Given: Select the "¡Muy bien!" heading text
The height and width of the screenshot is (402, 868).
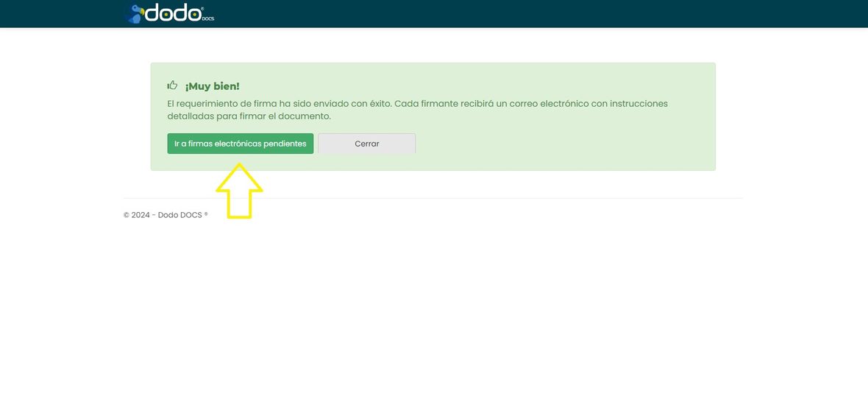Looking at the screenshot, I should click(x=212, y=86).
